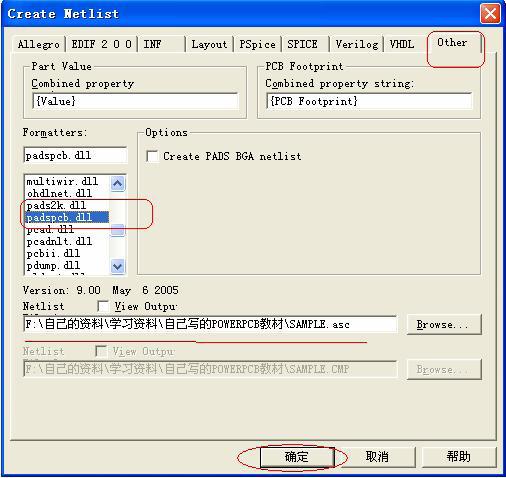
Task: Select pcbii.dll formatter
Action: 67,253
